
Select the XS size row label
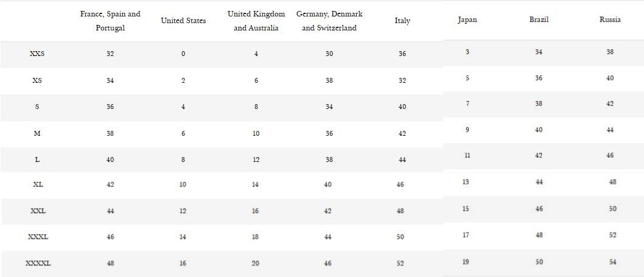37,80
